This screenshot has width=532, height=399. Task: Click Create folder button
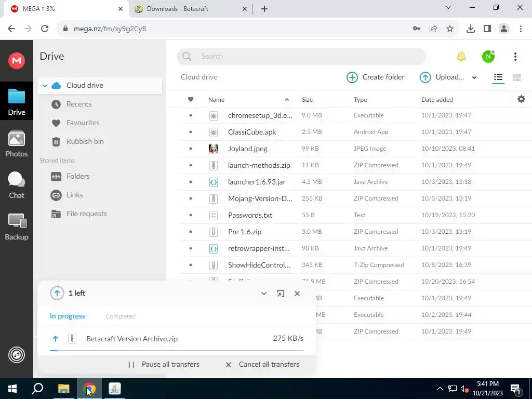pyautogui.click(x=375, y=77)
